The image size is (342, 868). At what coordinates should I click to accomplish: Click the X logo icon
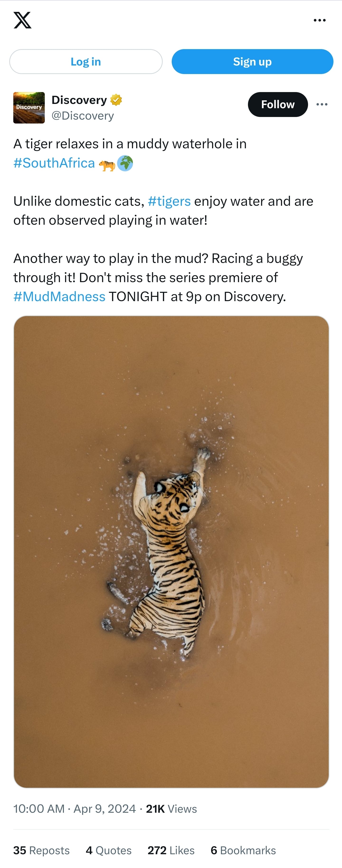tap(23, 20)
